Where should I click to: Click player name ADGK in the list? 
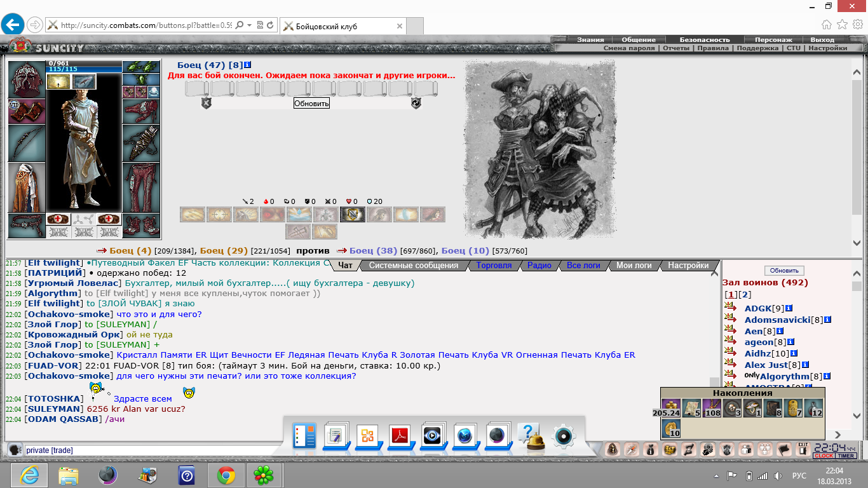(x=757, y=309)
